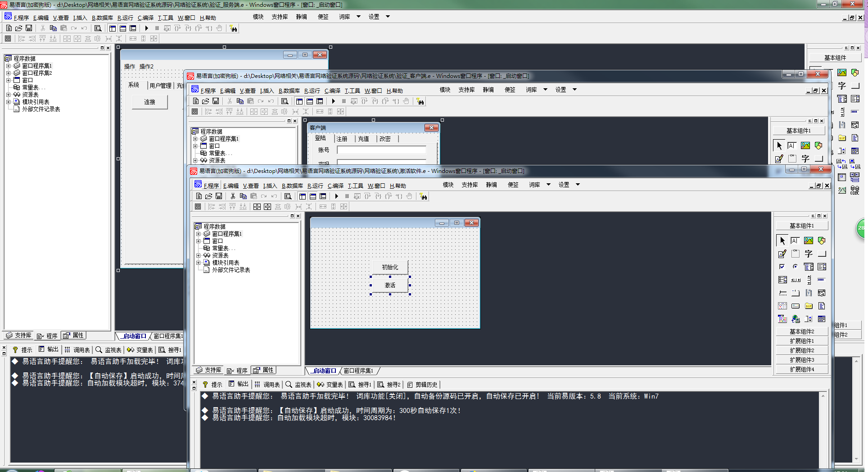Screen dimensions: 868x472
Task: Toggle second panel layout button in 激活软件 toolbar
Action: pyautogui.click(x=313, y=196)
